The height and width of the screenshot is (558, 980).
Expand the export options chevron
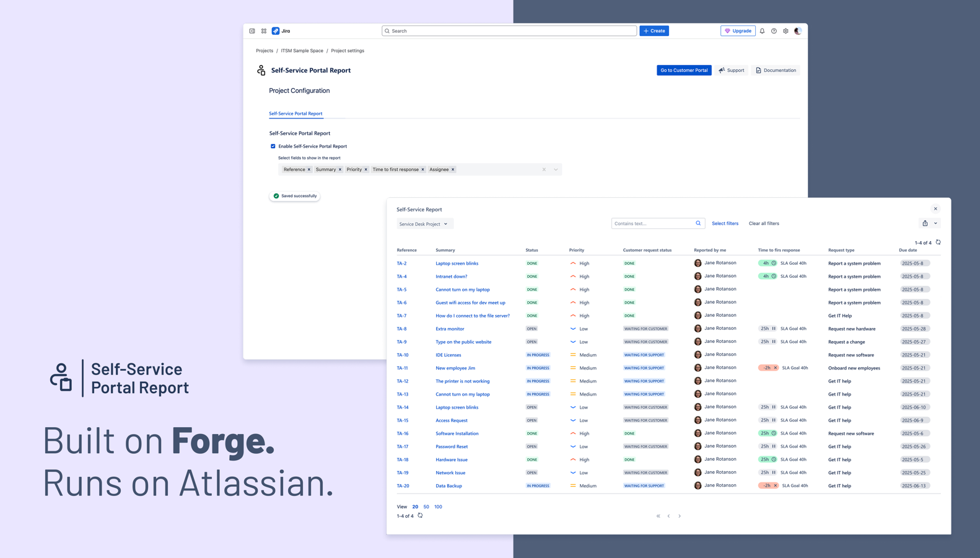(935, 223)
